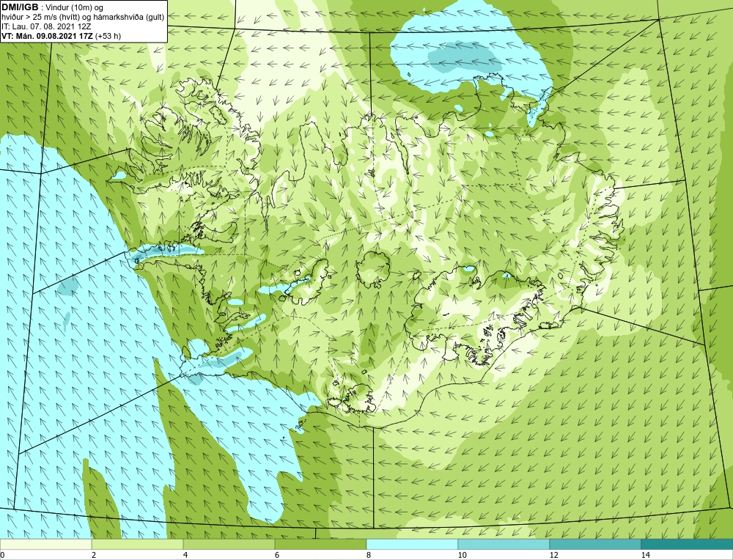Click the legend value label '0'
Screen dimensions: 733x560
pyautogui.click(x=2, y=555)
